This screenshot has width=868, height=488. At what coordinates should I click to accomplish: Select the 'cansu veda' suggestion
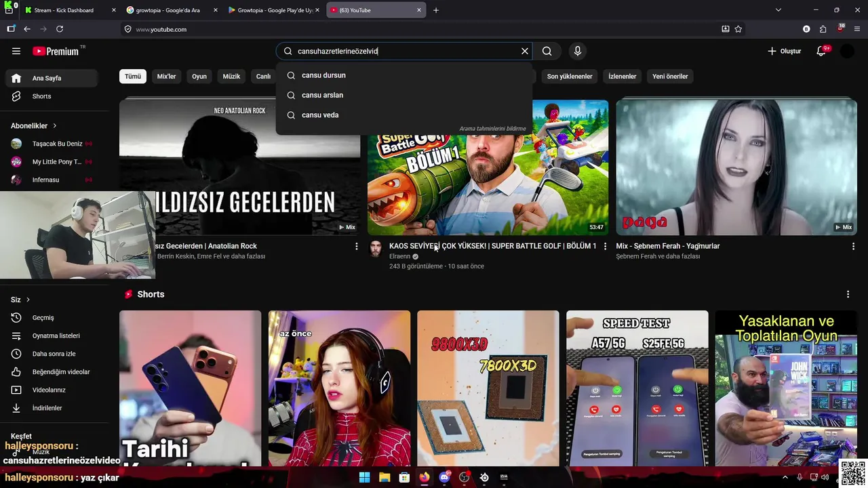[404, 115]
